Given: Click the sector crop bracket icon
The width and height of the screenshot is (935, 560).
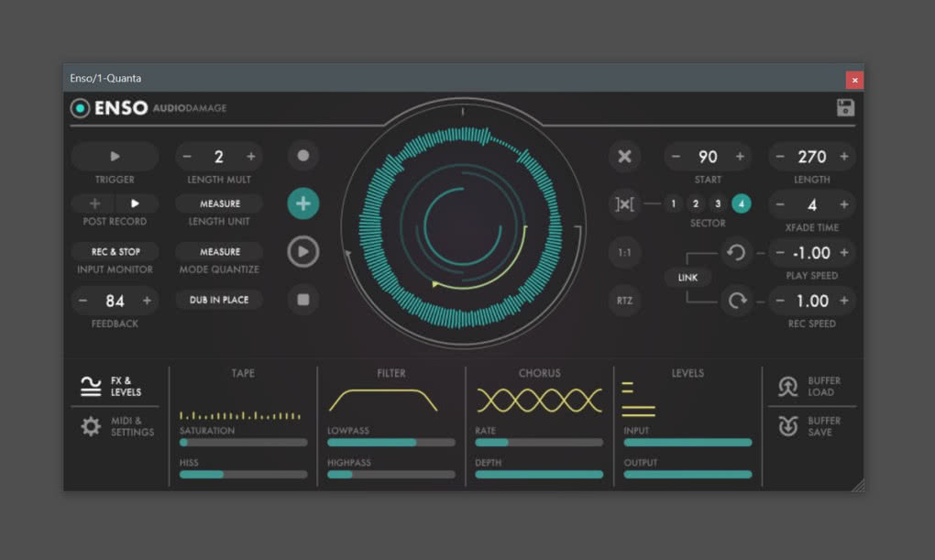Looking at the screenshot, I should click(x=624, y=204).
